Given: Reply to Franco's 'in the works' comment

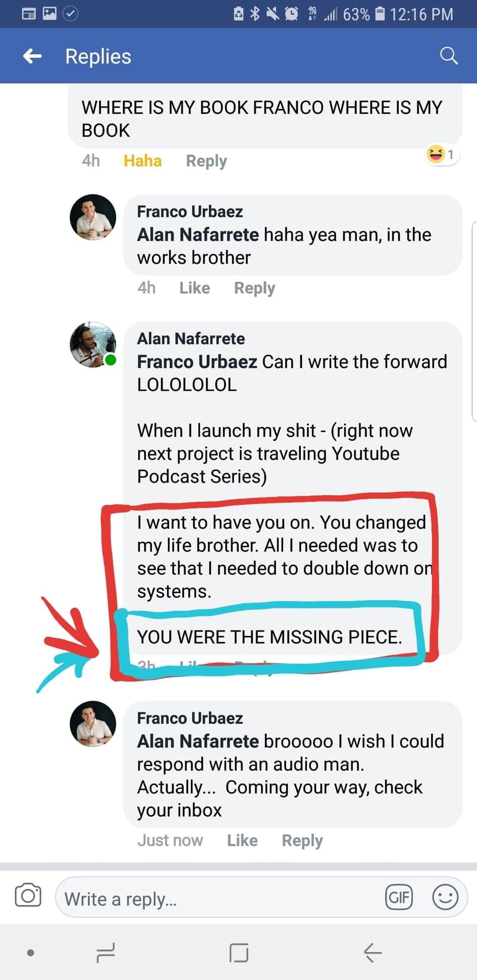Looking at the screenshot, I should coord(254,288).
